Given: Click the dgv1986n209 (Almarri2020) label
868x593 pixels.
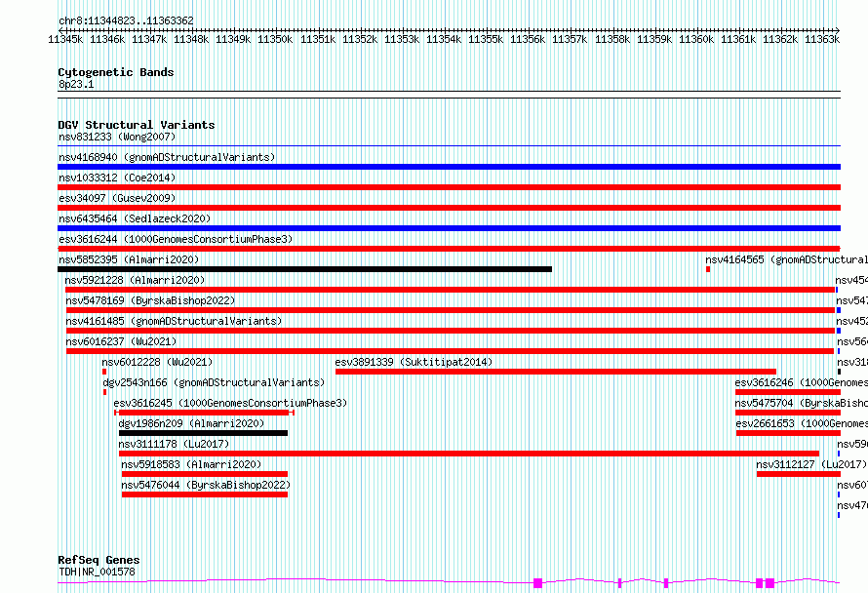Looking at the screenshot, I should 191,423.
